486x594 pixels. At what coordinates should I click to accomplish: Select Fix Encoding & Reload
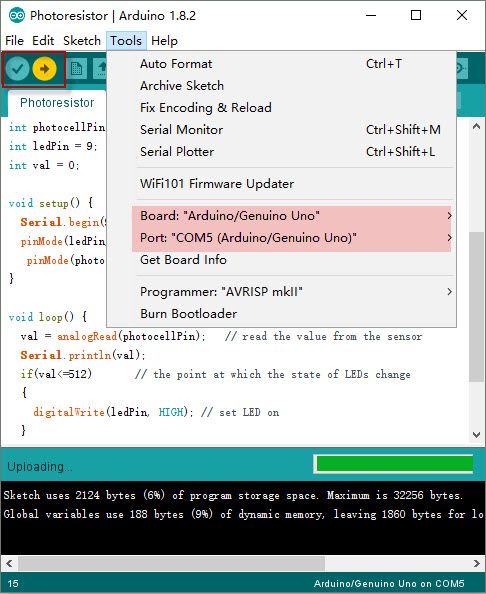coord(282,108)
